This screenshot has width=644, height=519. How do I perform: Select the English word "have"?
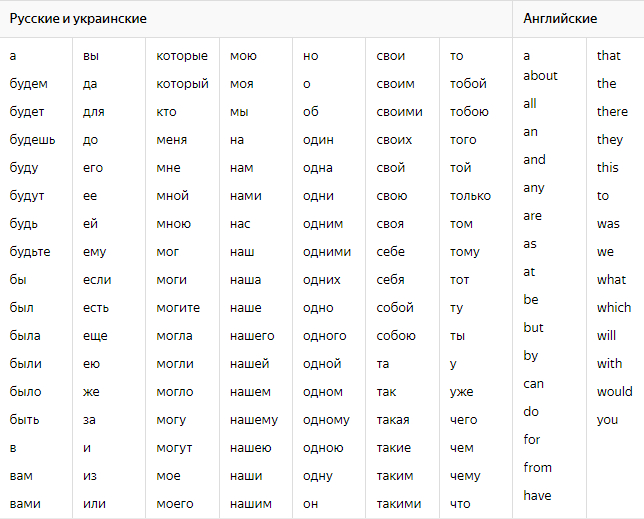click(537, 495)
